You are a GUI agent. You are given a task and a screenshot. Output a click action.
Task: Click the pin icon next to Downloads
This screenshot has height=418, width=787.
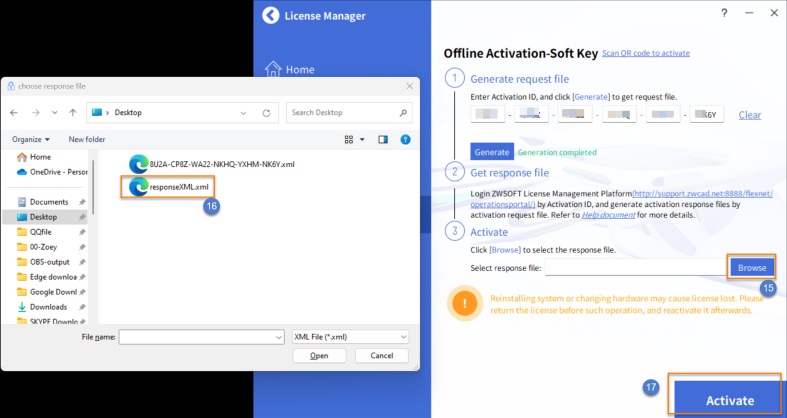click(82, 307)
